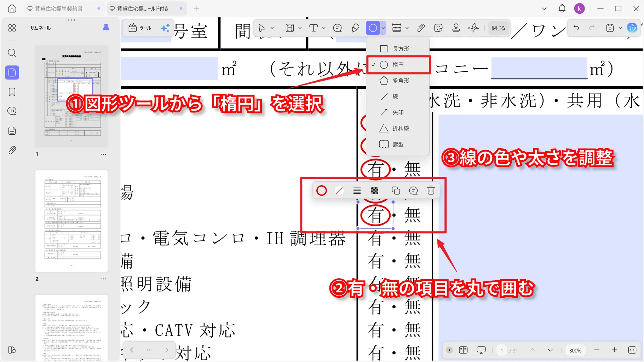Undo the last action

(576, 28)
